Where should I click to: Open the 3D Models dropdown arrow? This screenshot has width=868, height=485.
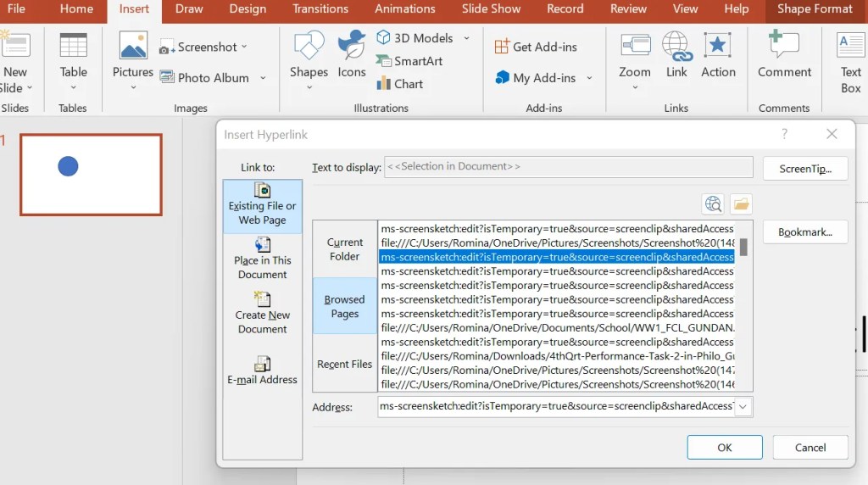(466, 38)
